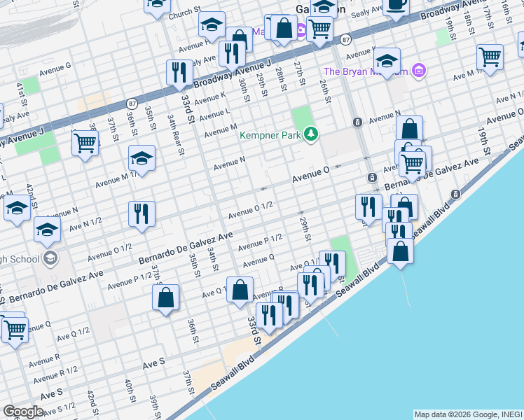The height and width of the screenshot is (420, 524).
Task: Click shopping bag marker left of camera icon
Action: tap(284, 30)
